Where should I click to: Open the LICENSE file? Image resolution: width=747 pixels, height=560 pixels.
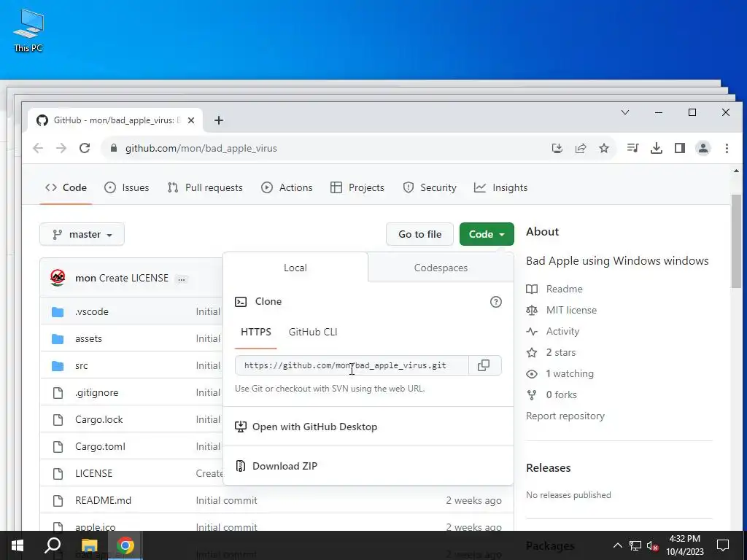94,473
